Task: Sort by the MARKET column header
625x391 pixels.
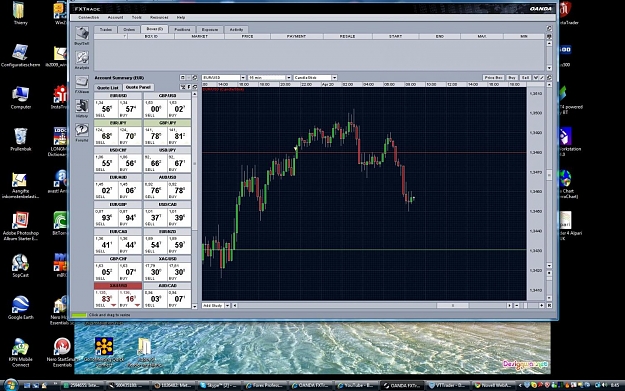Action: click(199, 36)
